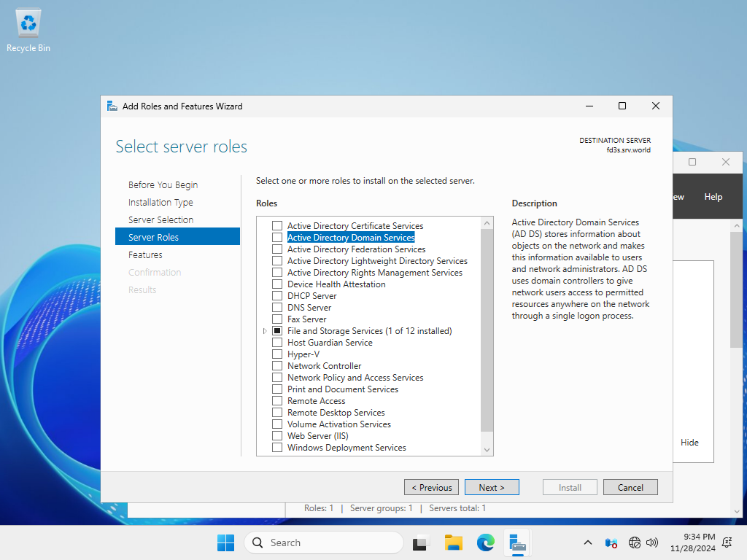
Task: Expand File and Storage Services
Action: [x=265, y=330]
